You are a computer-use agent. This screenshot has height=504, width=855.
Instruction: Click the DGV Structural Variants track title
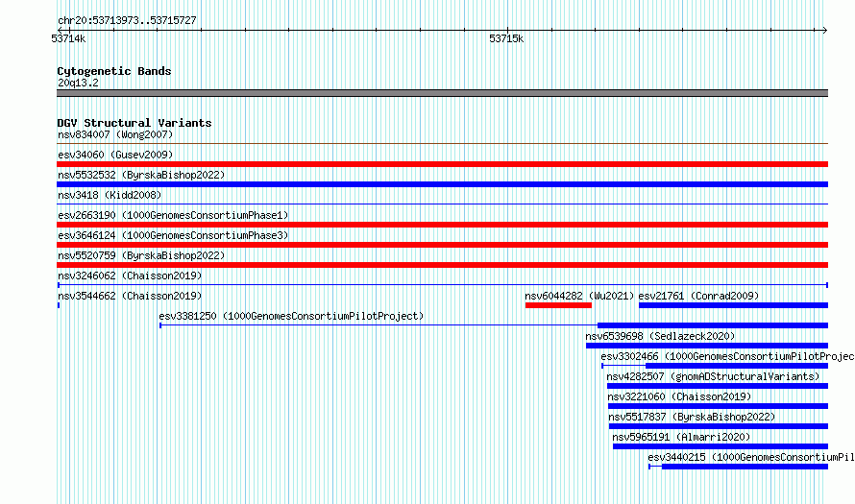[134, 123]
